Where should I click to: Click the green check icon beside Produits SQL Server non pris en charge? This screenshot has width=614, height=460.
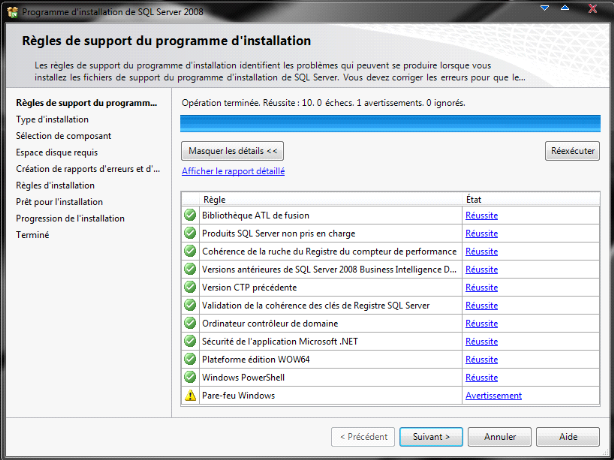pos(190,233)
